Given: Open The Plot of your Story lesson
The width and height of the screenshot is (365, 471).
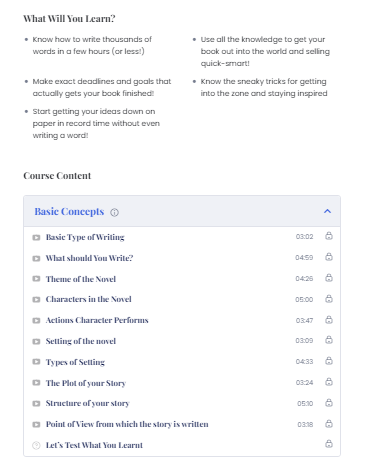Looking at the screenshot, I should coord(86,383).
